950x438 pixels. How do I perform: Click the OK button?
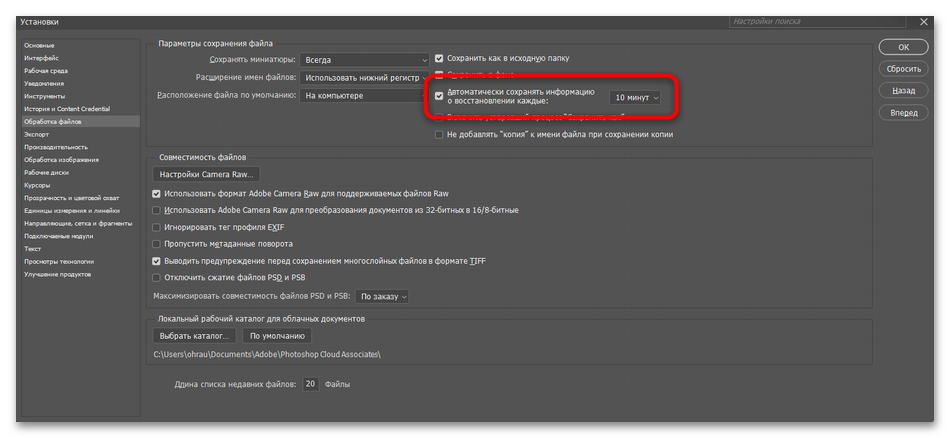(x=903, y=47)
